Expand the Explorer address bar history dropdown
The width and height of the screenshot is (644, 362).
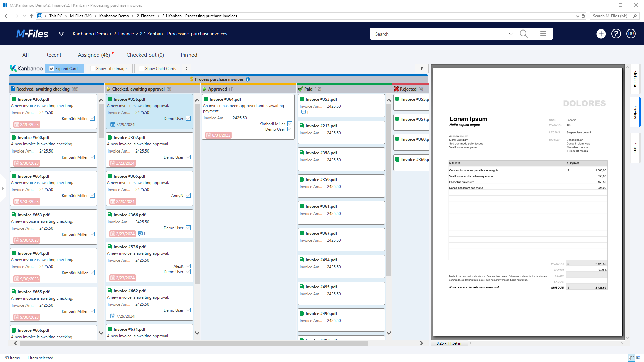(x=578, y=16)
